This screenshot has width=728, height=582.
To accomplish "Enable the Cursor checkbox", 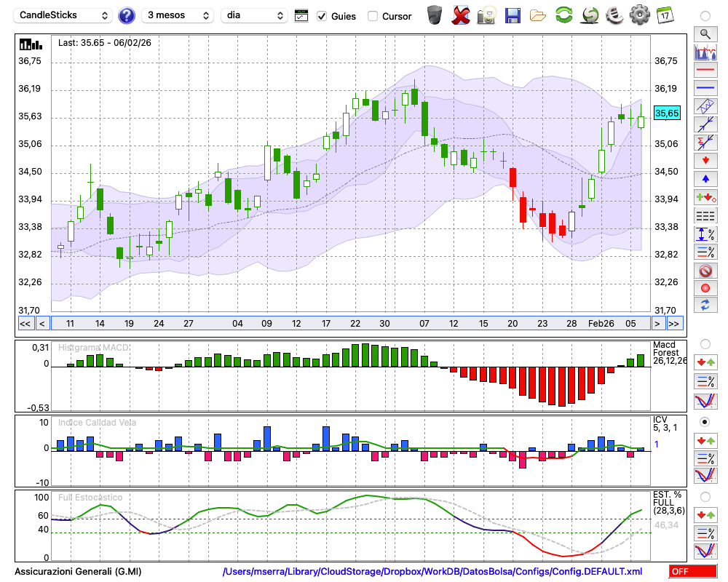I will 373,16.
